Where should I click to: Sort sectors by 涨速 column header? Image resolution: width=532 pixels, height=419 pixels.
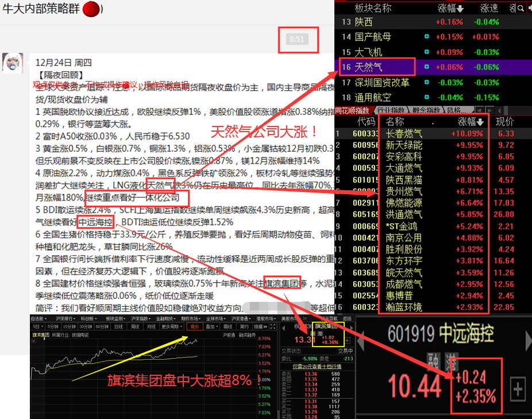[x=489, y=8]
